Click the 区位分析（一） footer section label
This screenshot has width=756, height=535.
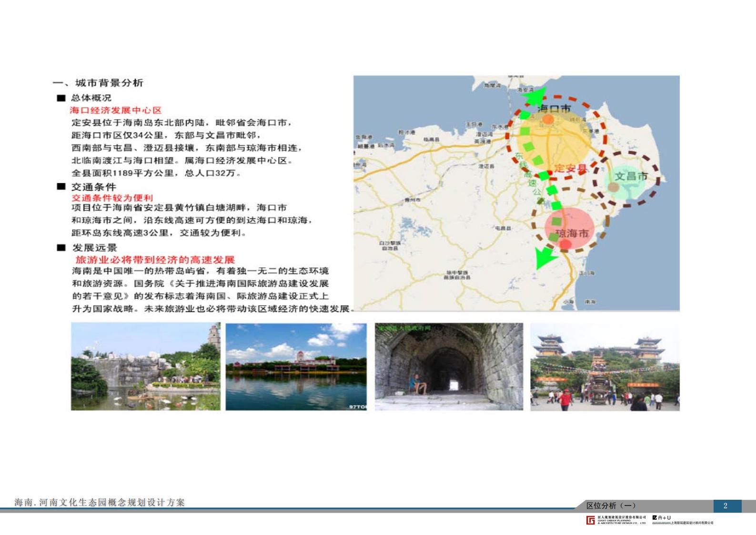coord(611,505)
